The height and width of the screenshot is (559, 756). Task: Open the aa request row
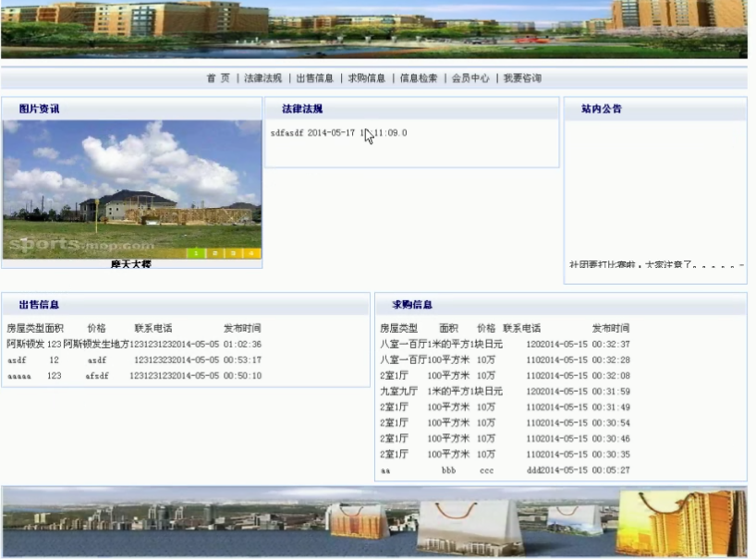(x=505, y=470)
